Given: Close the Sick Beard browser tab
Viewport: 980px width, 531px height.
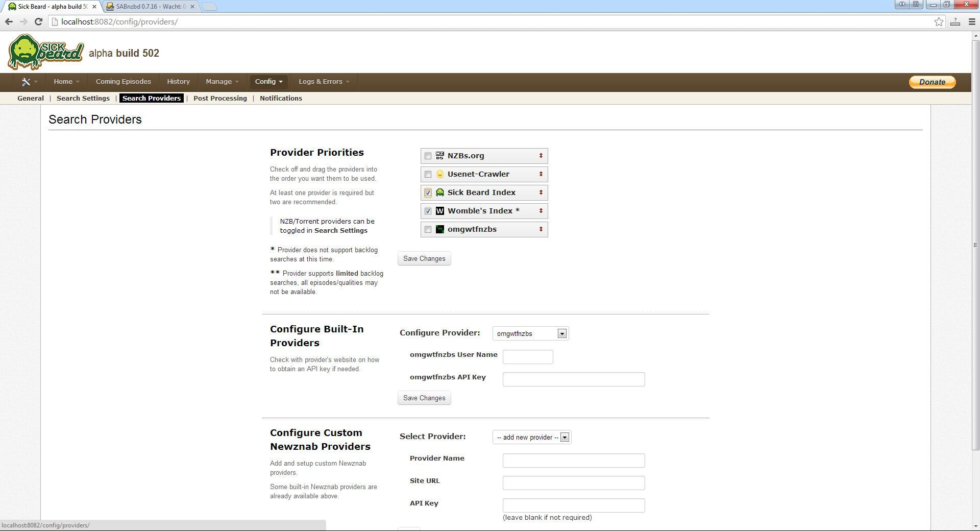Looking at the screenshot, I should 94,7.
